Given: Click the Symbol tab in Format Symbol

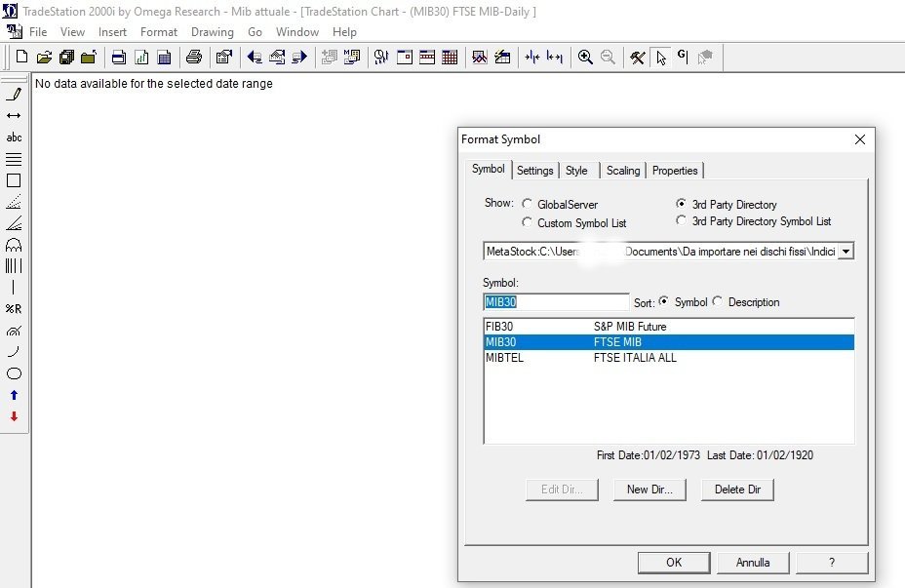Looking at the screenshot, I should pyautogui.click(x=489, y=169).
